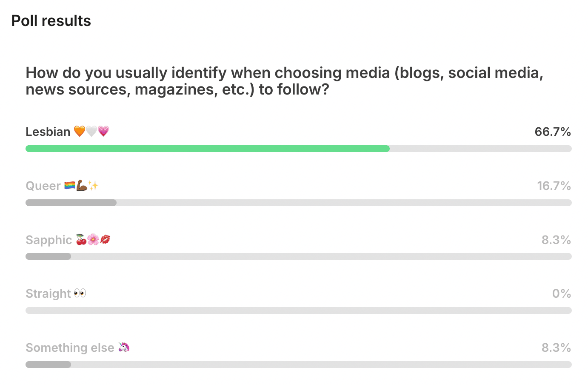
Task: Click the poll question text
Action: pyautogui.click(x=284, y=81)
